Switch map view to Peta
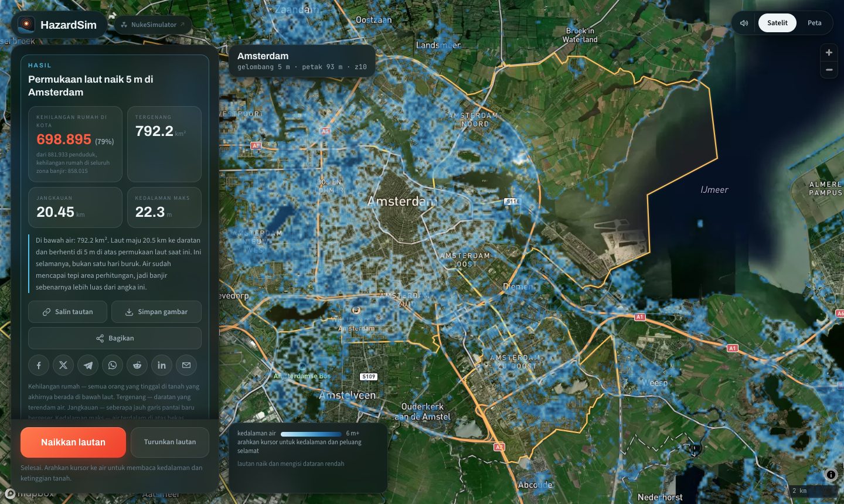 tap(814, 23)
